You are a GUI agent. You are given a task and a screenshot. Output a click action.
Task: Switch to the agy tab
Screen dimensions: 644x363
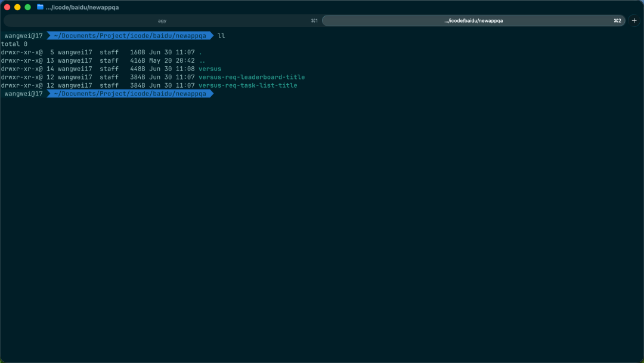click(x=162, y=20)
